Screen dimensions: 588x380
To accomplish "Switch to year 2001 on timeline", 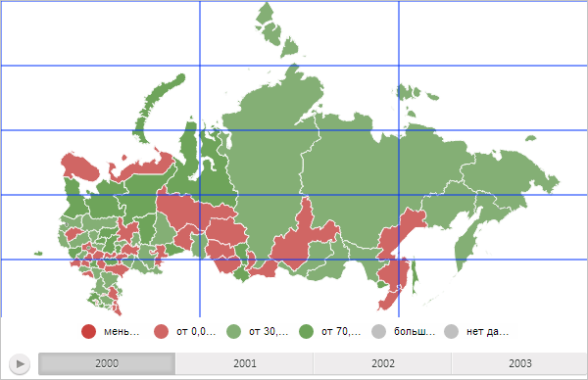I will coord(244,363).
